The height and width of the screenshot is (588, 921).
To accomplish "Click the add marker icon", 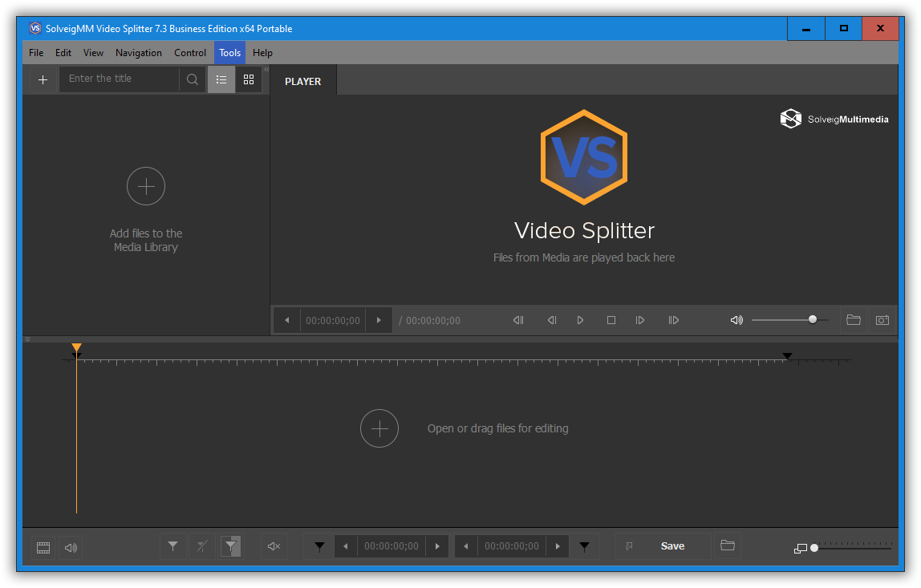I will (x=172, y=546).
